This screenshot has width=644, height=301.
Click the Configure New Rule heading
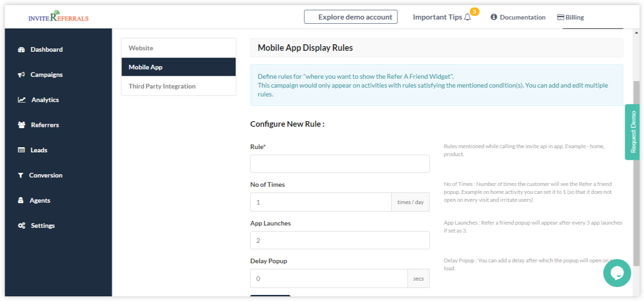pyautogui.click(x=288, y=124)
